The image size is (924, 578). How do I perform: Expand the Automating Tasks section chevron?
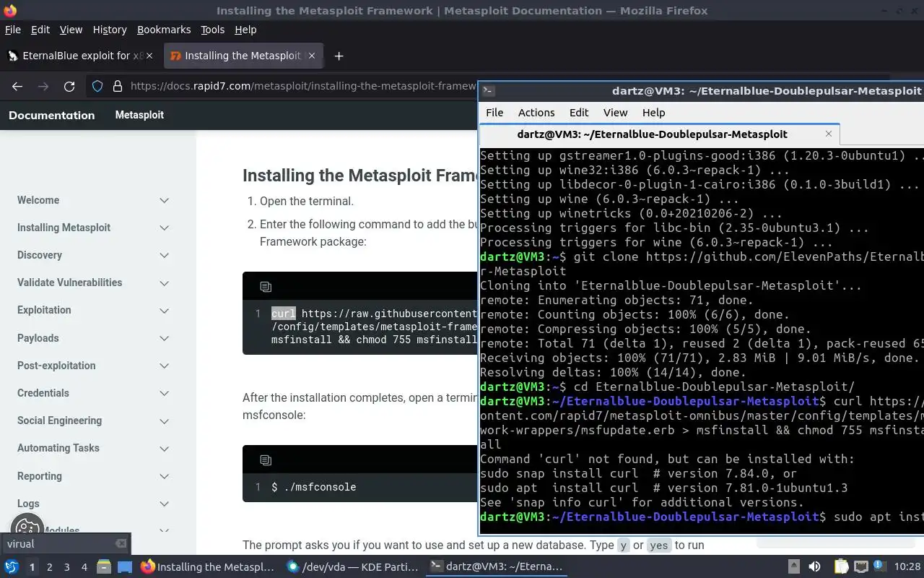pyautogui.click(x=165, y=448)
